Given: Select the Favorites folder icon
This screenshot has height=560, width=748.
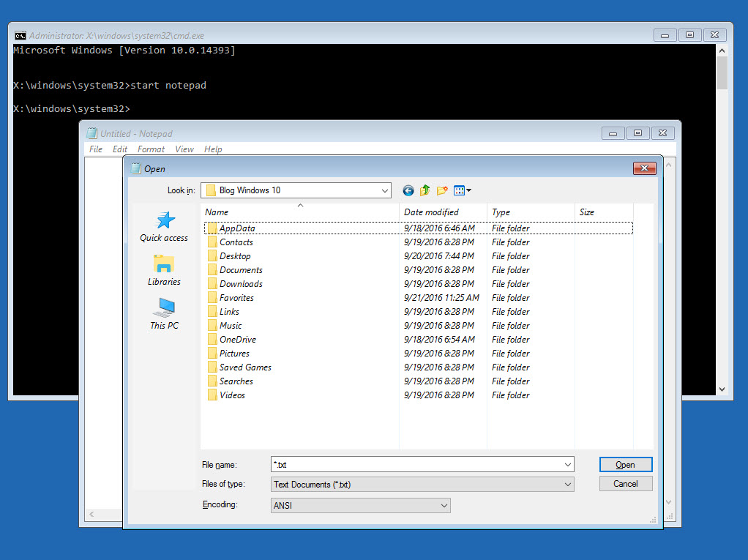Looking at the screenshot, I should click(x=212, y=298).
